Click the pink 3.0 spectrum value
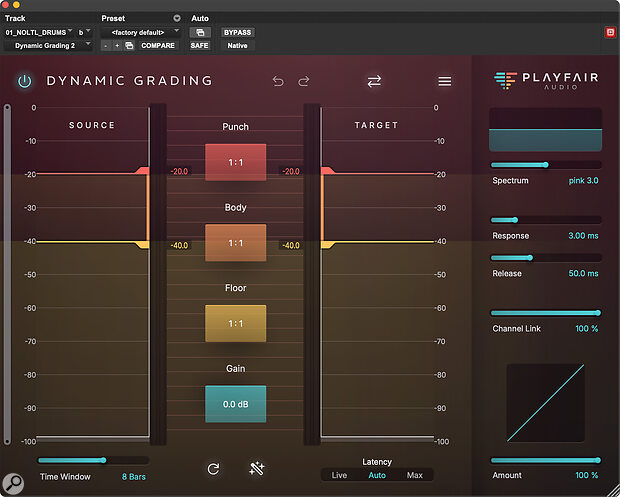The height and width of the screenshot is (497, 620). (583, 181)
